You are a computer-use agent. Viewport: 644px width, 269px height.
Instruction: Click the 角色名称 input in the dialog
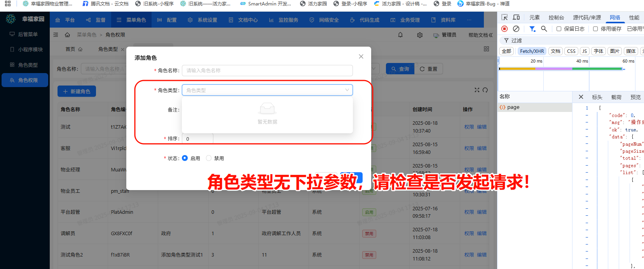(x=267, y=70)
